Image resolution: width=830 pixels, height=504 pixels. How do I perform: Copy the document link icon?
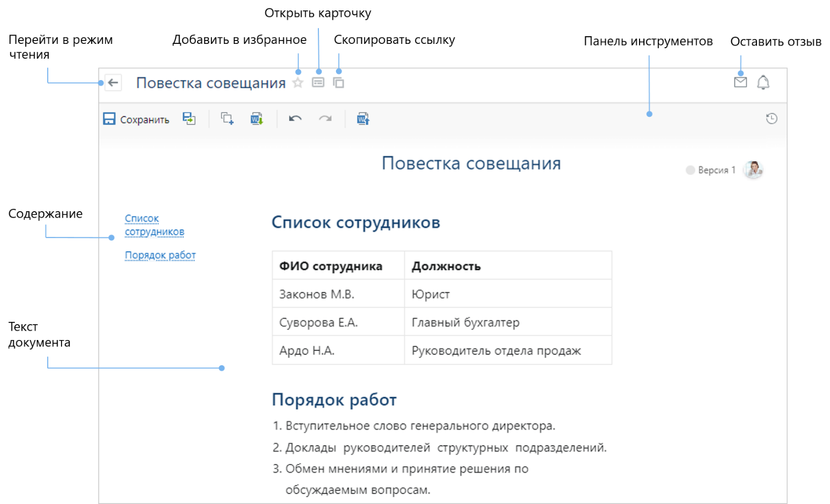tap(339, 83)
